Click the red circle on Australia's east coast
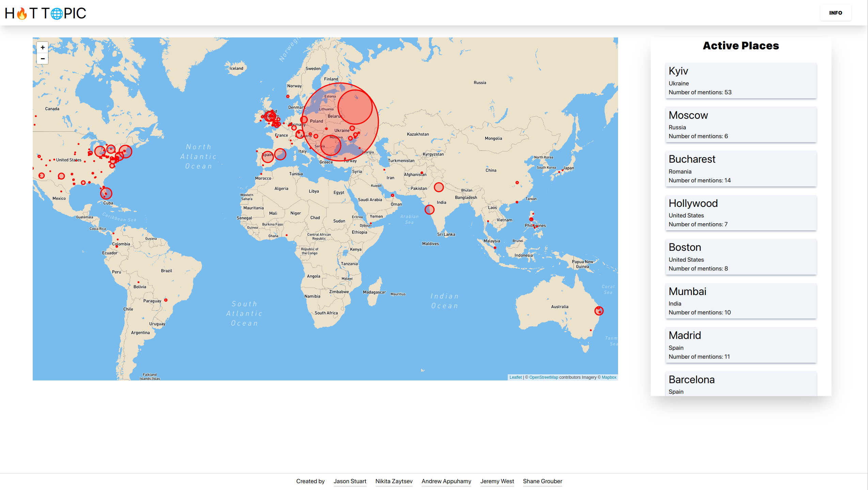 [x=599, y=311]
